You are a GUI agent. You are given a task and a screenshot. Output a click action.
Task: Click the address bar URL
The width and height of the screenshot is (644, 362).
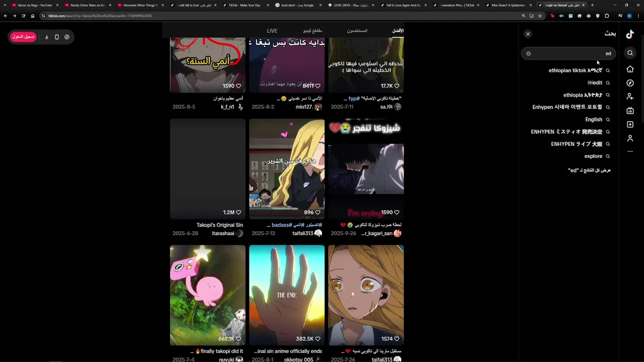pyautogui.click(x=100, y=16)
